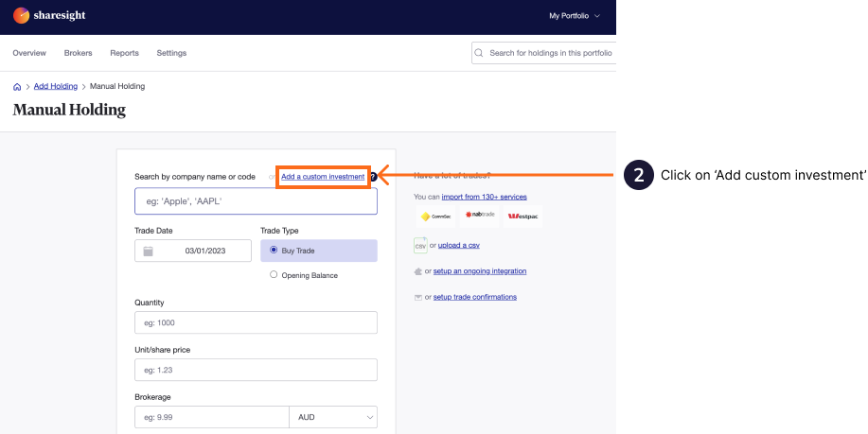The width and height of the screenshot is (868, 434).
Task: Click the help question mark icon
Action: (373, 177)
